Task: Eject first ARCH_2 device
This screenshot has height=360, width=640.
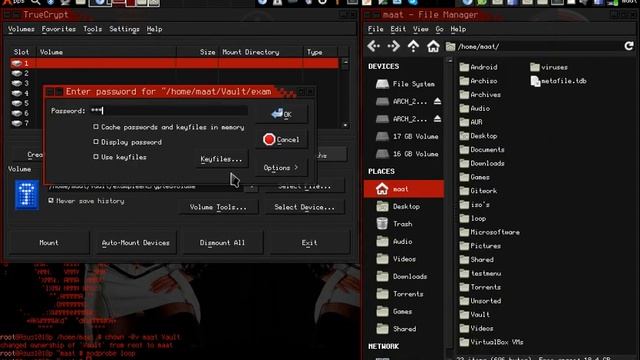Action: [438, 101]
